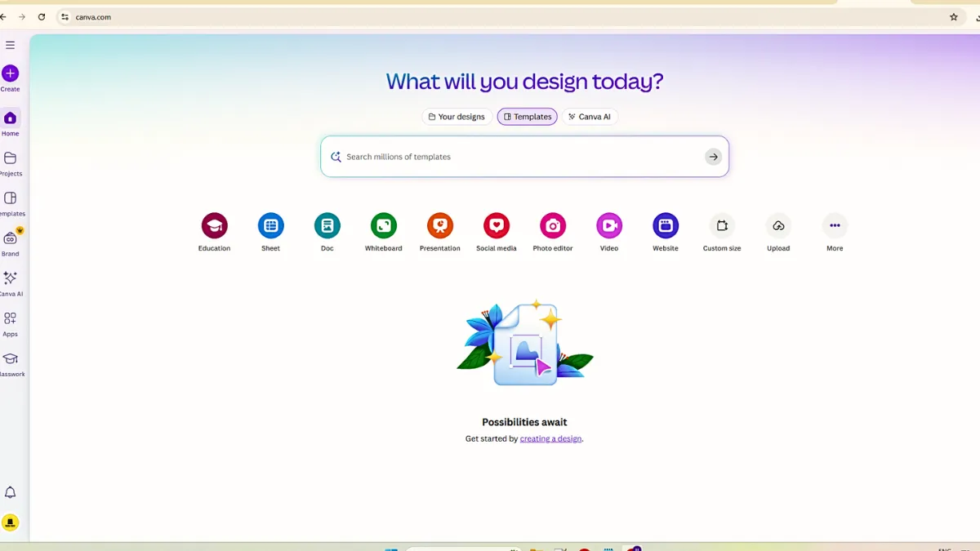Expand More design types
The image size is (980, 551).
click(x=834, y=226)
